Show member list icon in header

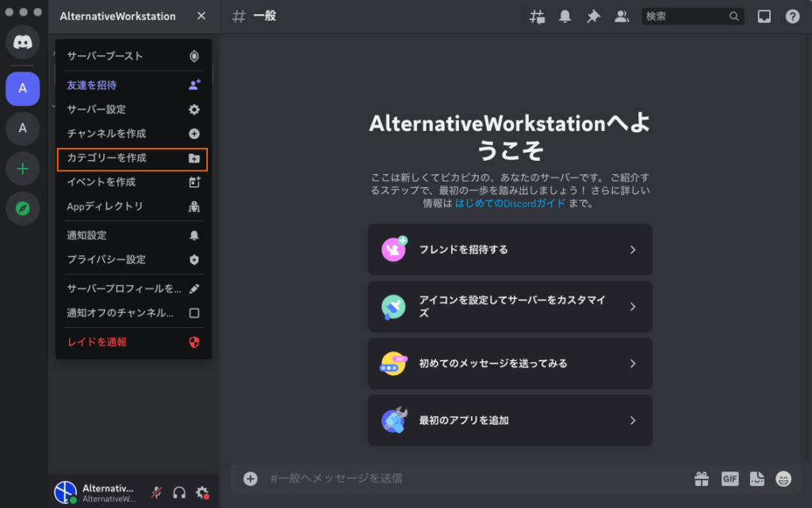[622, 17]
